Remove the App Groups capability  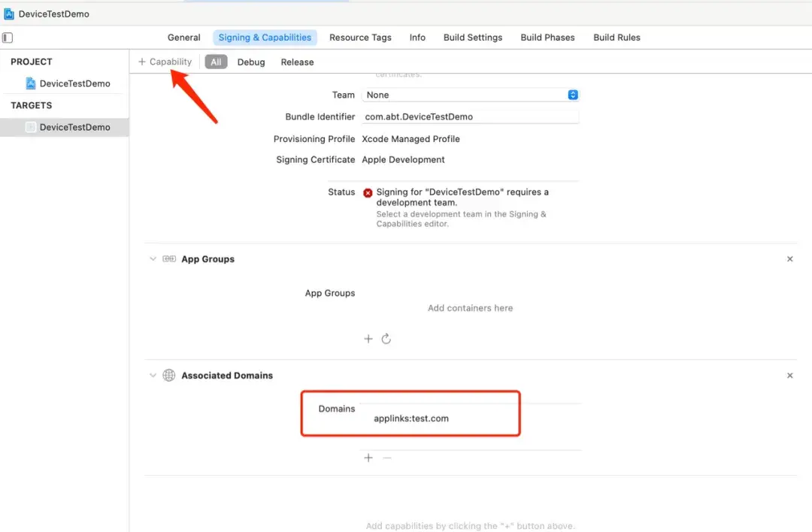pyautogui.click(x=789, y=259)
